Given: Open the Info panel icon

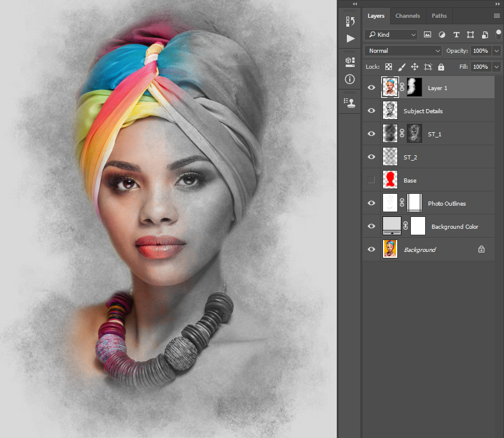Looking at the screenshot, I should (x=350, y=79).
